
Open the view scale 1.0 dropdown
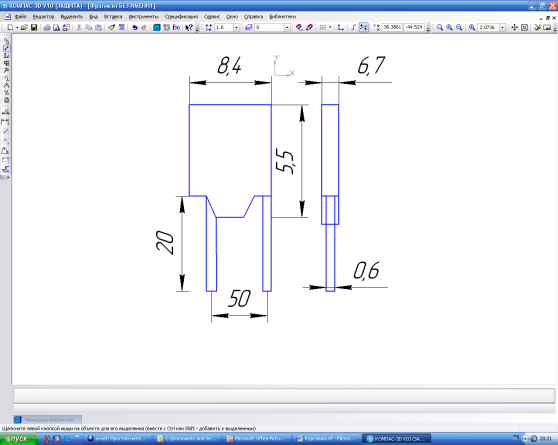[x=236, y=27]
